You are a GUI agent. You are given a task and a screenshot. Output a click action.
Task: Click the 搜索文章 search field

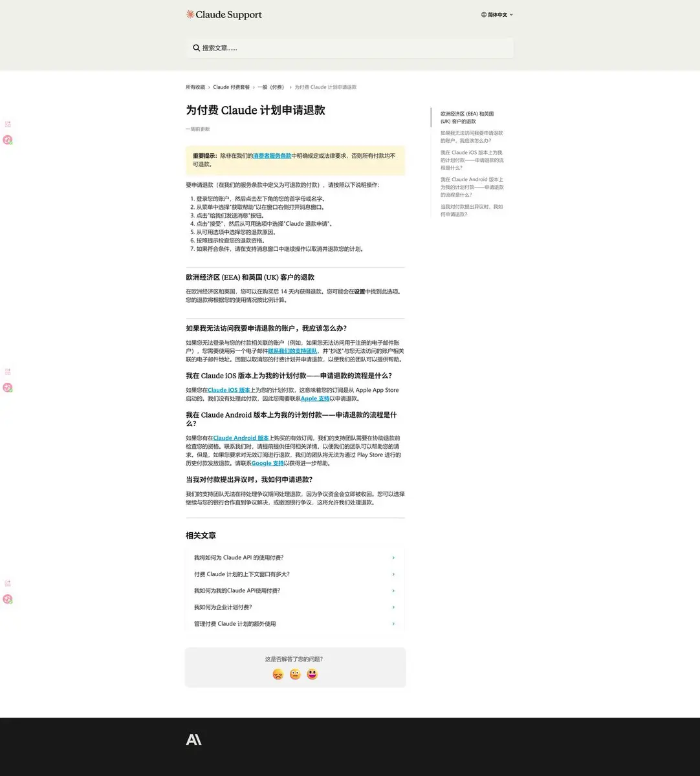[349, 48]
